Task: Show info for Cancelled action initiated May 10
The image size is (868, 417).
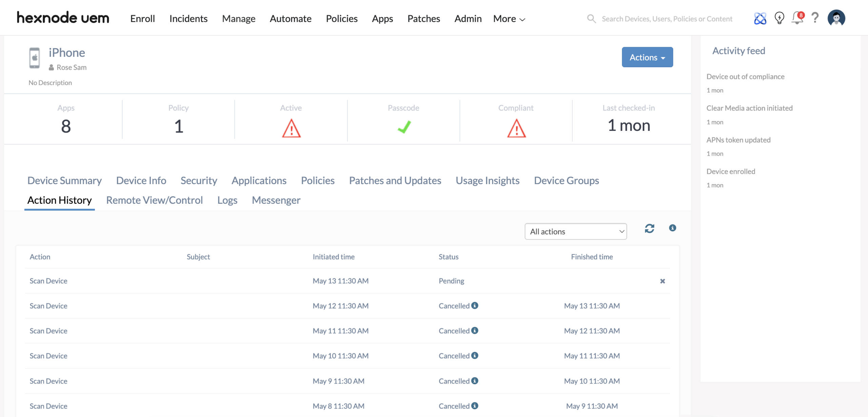Action: 475,356
